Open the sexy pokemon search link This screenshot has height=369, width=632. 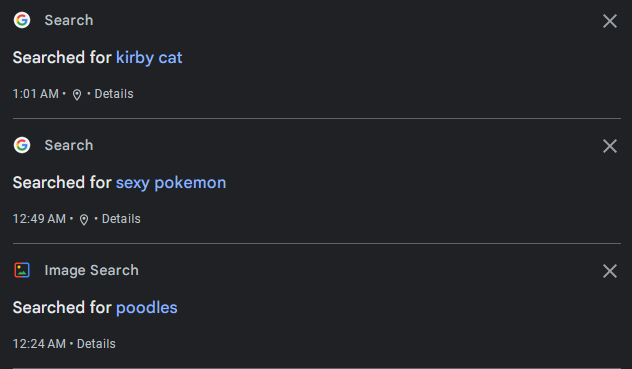(x=171, y=183)
